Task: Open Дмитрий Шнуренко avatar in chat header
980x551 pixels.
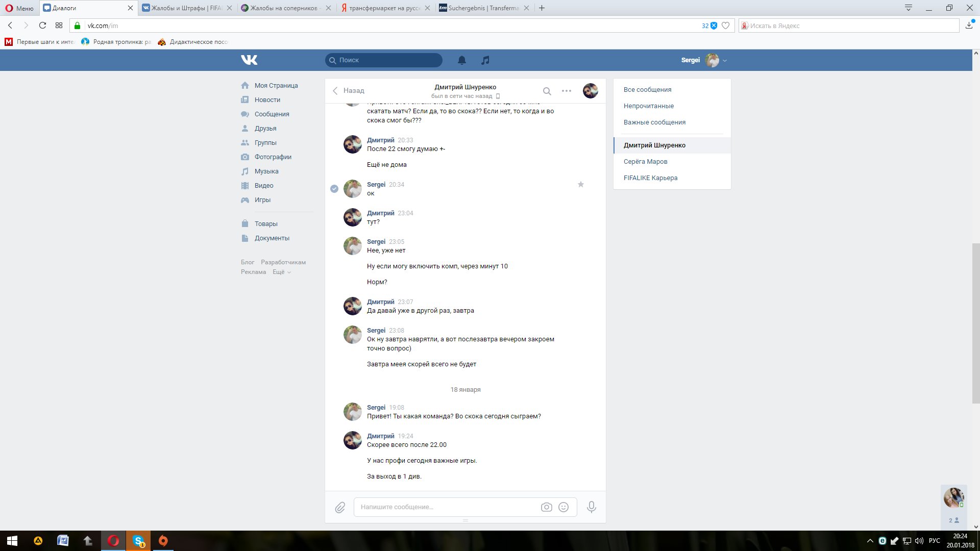Action: (590, 91)
